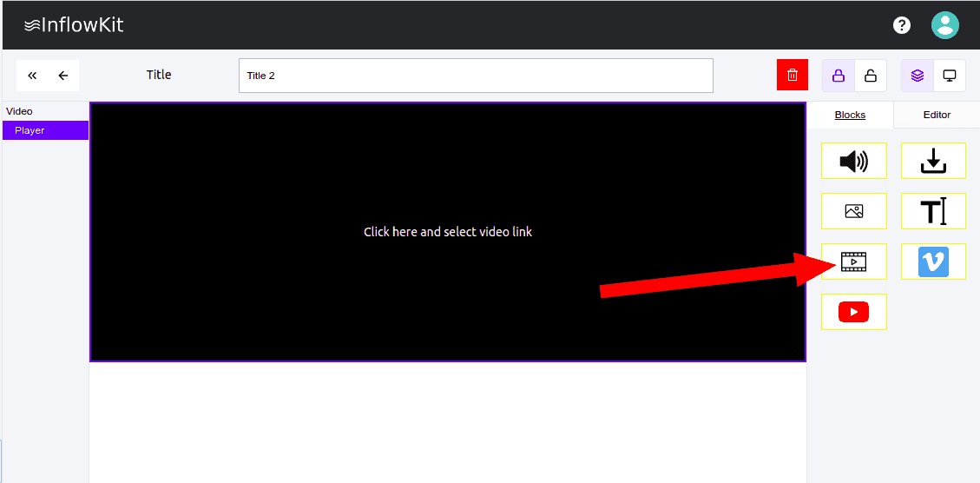Viewport: 980px width, 483px height.
Task: Click the Title input field
Action: [x=476, y=76]
